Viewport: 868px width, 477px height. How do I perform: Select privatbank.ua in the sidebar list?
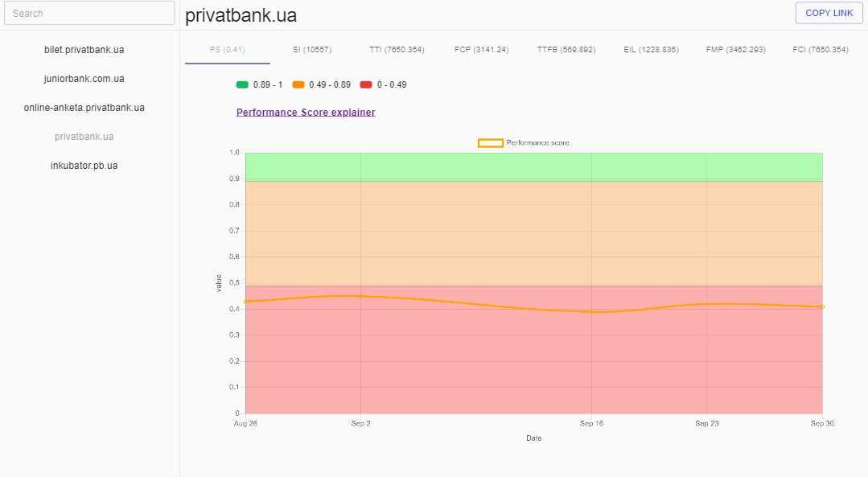pyautogui.click(x=84, y=136)
